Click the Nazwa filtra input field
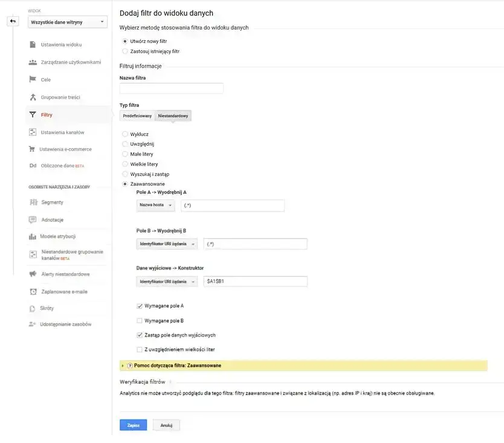The height and width of the screenshot is (443, 504). click(x=172, y=88)
